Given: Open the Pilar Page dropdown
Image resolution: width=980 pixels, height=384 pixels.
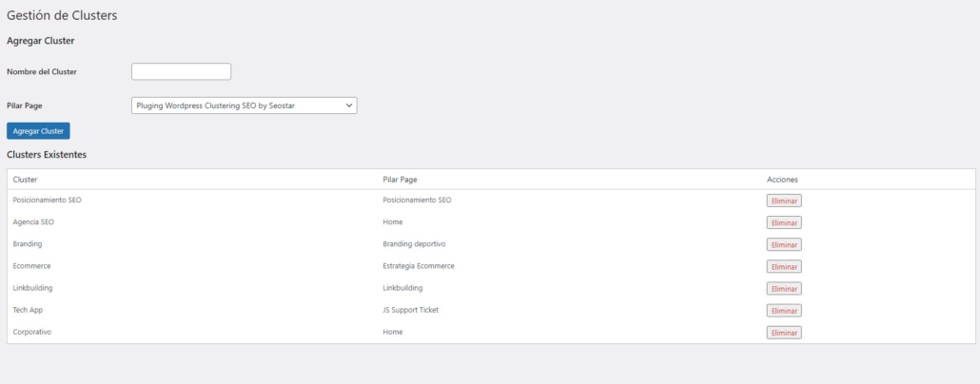Looking at the screenshot, I should (x=244, y=106).
